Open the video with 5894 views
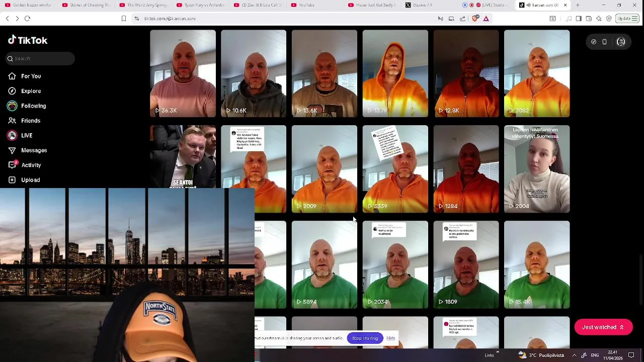The height and width of the screenshot is (362, 644). (325, 264)
